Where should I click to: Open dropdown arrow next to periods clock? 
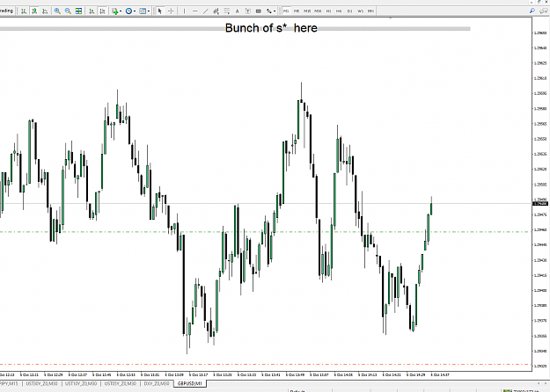pos(135,11)
